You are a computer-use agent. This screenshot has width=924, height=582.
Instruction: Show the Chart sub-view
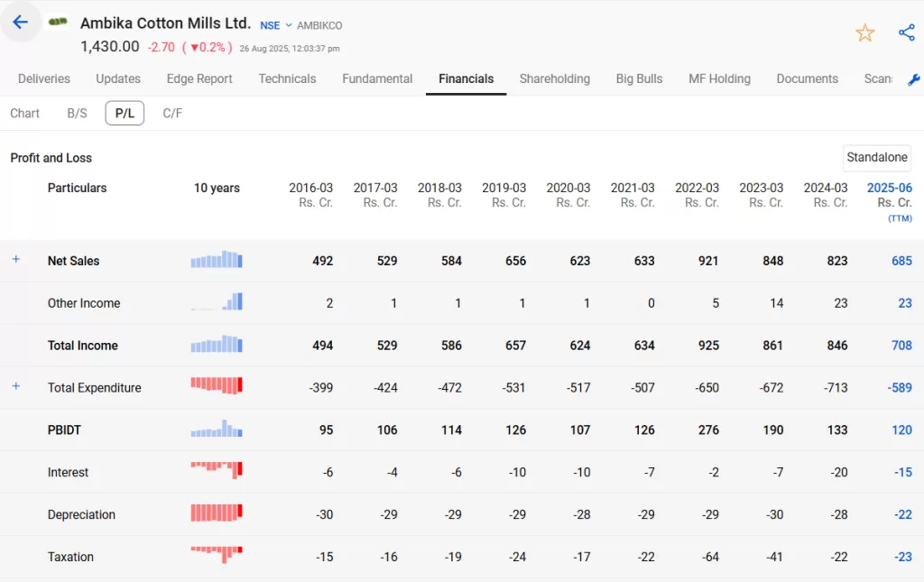click(24, 113)
